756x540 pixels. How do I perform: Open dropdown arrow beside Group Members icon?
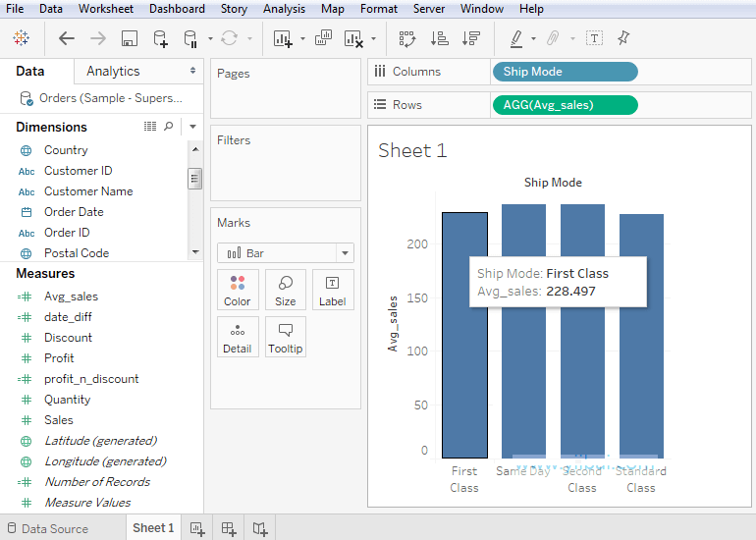click(572, 38)
